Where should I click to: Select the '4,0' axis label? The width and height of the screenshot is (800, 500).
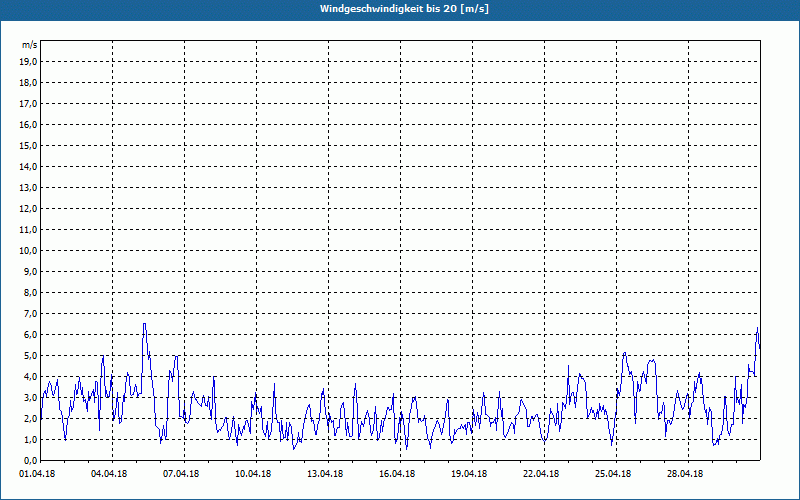tap(31, 377)
